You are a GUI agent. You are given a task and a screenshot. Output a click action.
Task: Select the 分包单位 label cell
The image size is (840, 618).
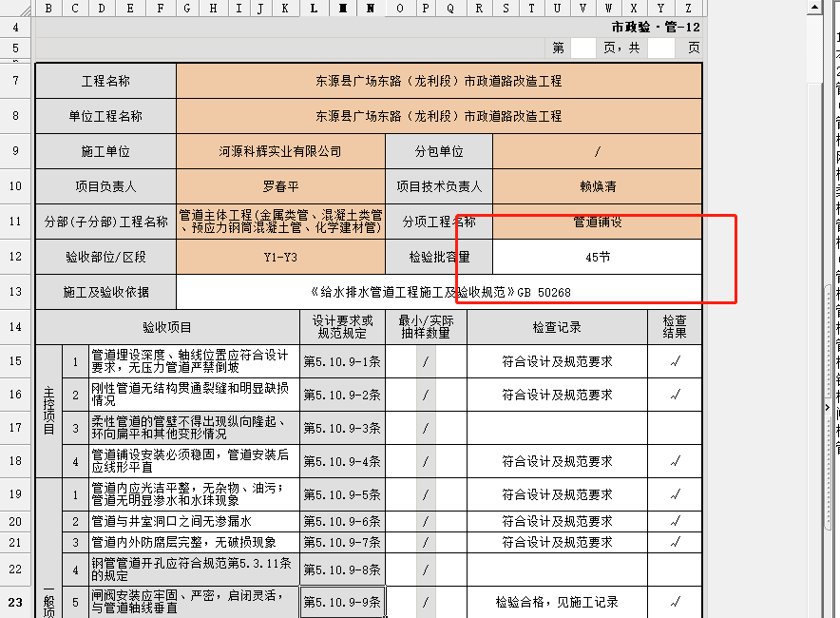point(439,151)
